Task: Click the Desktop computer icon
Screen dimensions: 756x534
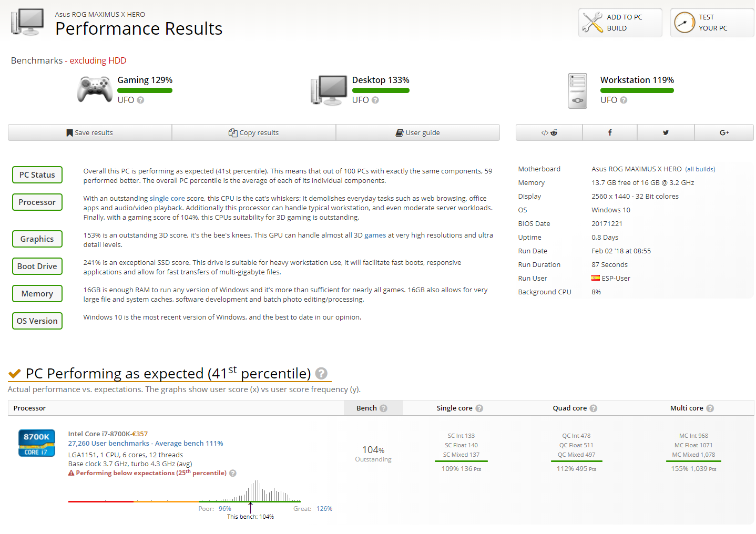Action: tap(329, 90)
